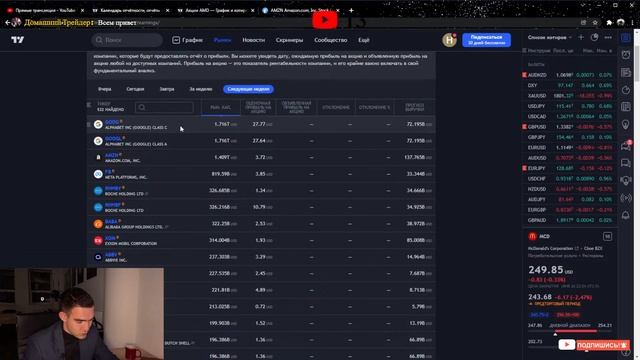Image resolution: width=640 pixels, height=360 pixels.
Task: Click the browser back arrow
Action: (7, 23)
